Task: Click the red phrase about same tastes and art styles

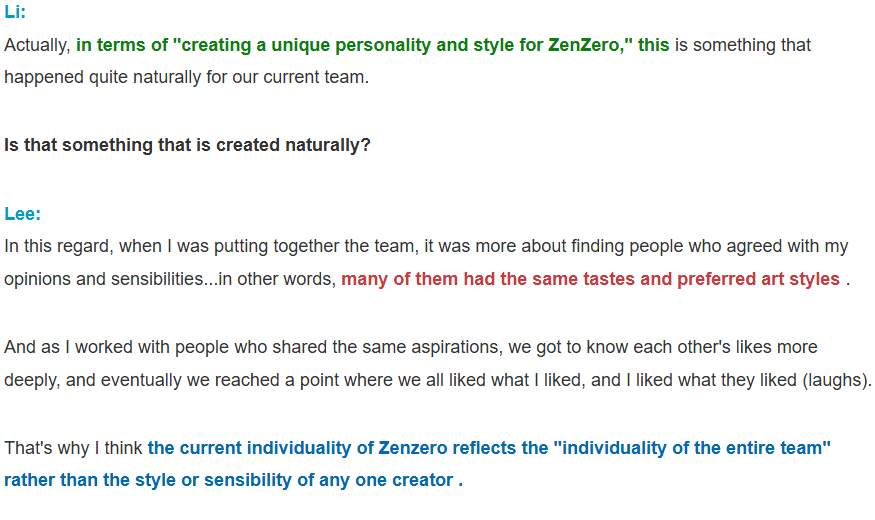Action: 590,279
